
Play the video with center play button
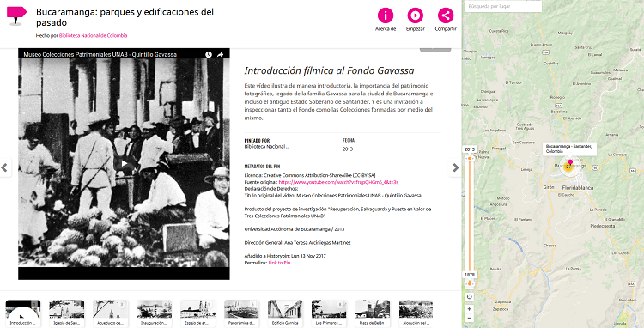click(x=124, y=163)
